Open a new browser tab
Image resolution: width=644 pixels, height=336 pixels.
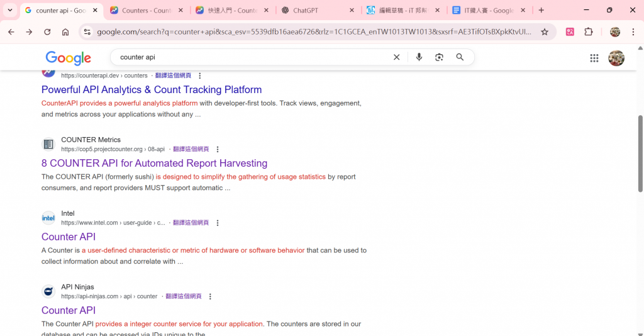(x=541, y=11)
